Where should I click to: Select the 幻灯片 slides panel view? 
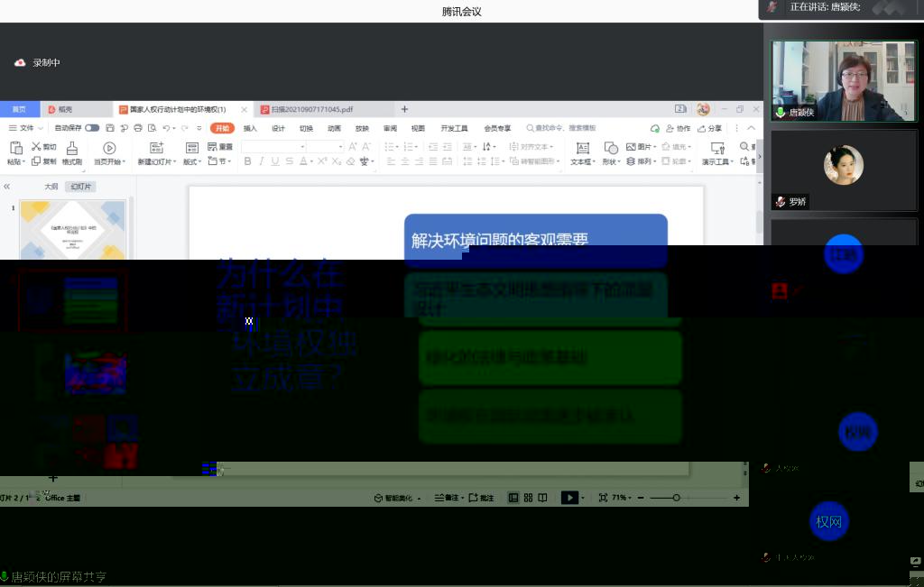pyautogui.click(x=81, y=187)
